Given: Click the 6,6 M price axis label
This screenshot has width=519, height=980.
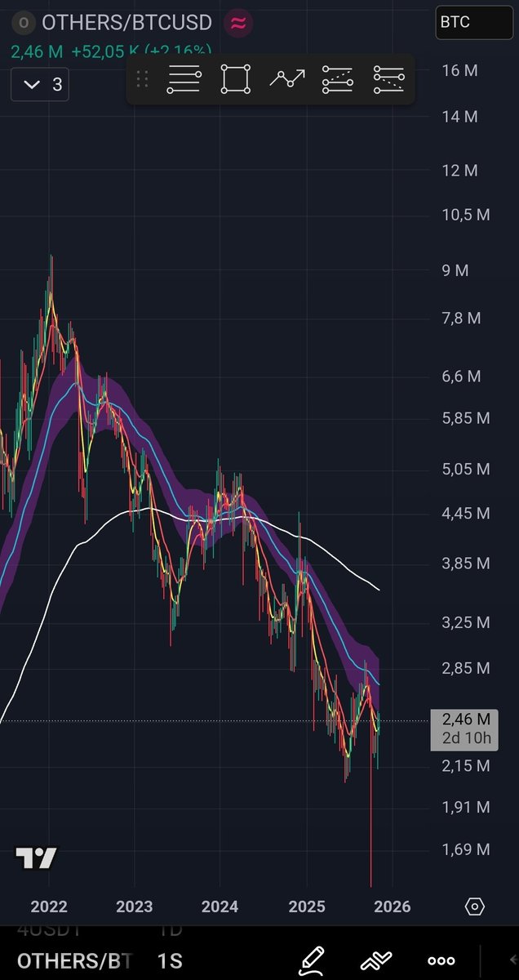Looking at the screenshot, I should point(462,376).
